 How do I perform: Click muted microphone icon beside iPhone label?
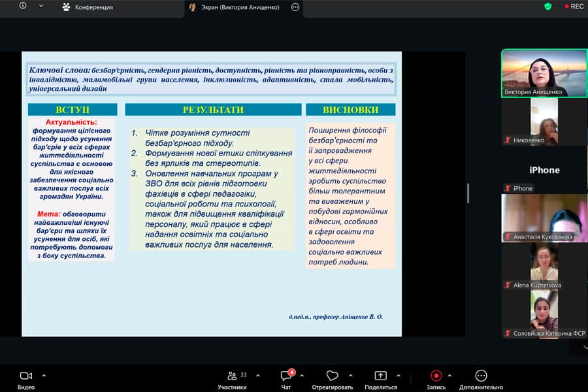point(508,188)
